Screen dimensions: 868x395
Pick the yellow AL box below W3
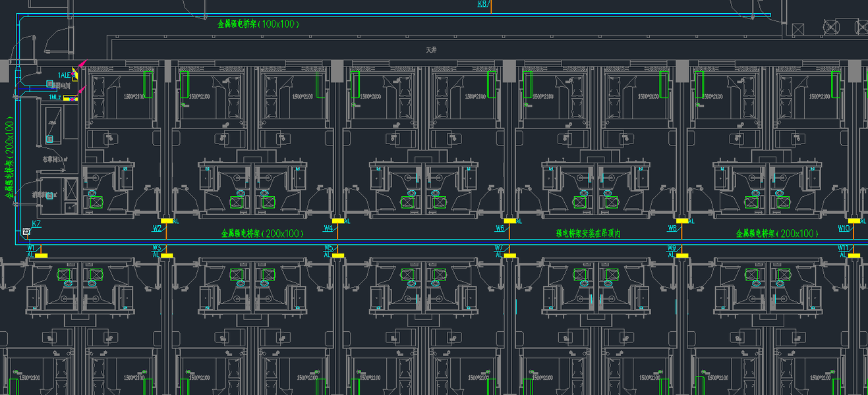[167, 255]
